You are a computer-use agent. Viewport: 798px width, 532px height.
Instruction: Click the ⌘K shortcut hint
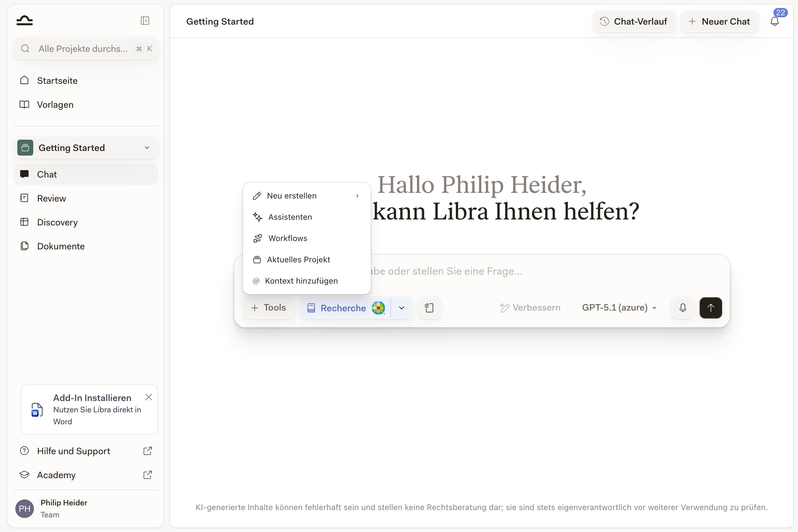[144, 49]
